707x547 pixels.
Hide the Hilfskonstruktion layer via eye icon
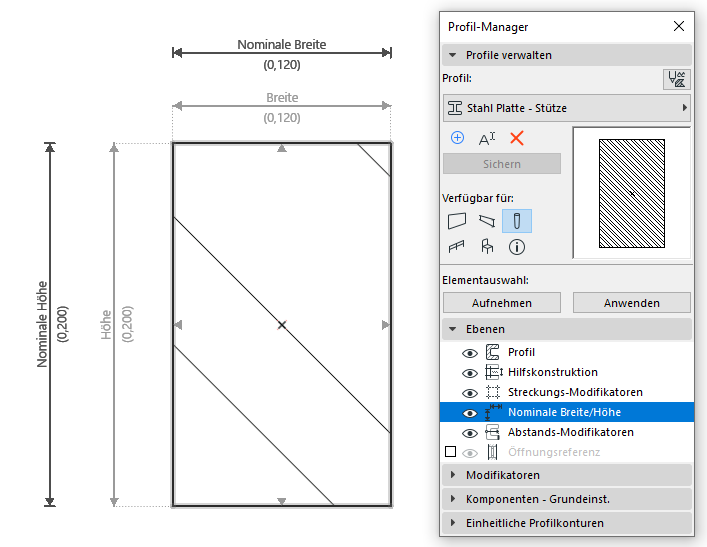[470, 373]
